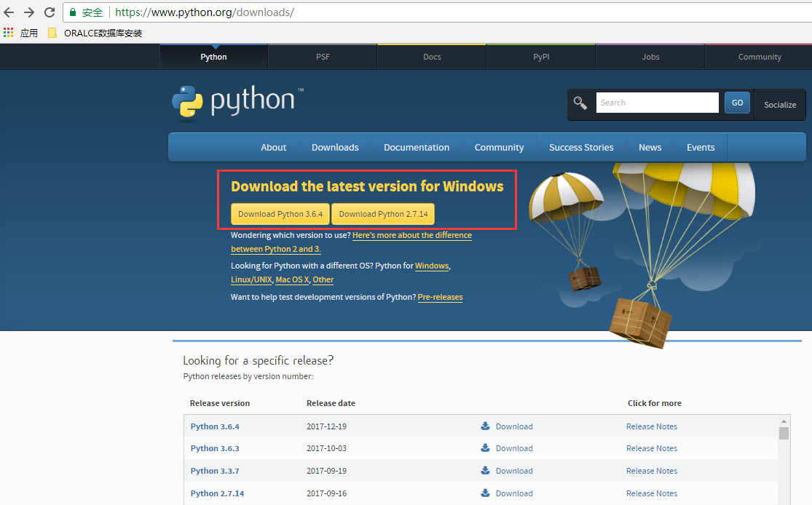
Task: Follow the Windows OS link
Action: coord(432,266)
